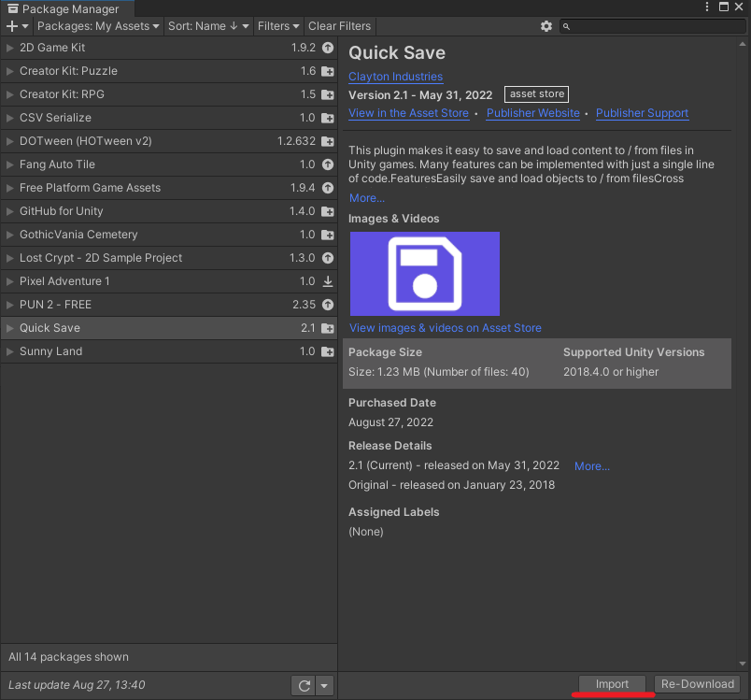Click the Package Manager tab icon
Viewport: 751px width, 700px height.
[13, 8]
